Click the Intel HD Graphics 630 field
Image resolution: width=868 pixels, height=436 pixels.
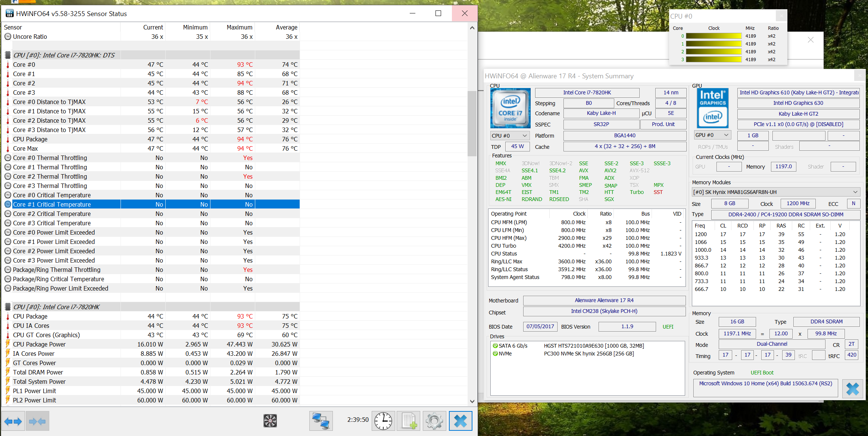point(798,103)
